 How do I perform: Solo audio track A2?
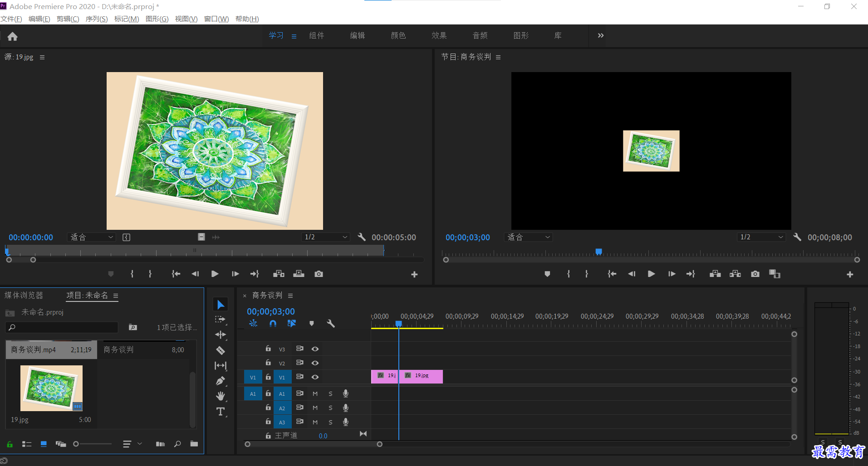(x=330, y=408)
